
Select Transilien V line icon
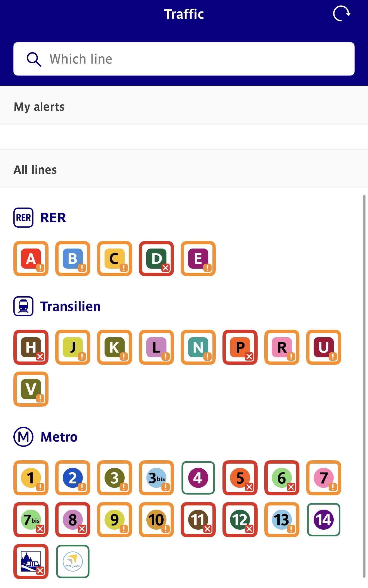(31, 389)
